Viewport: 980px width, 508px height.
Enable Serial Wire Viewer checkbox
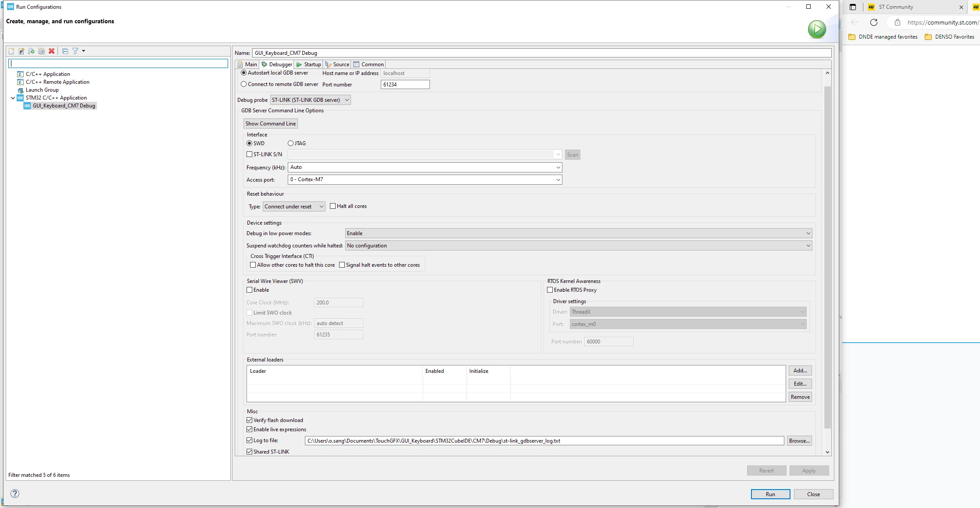[x=250, y=290]
